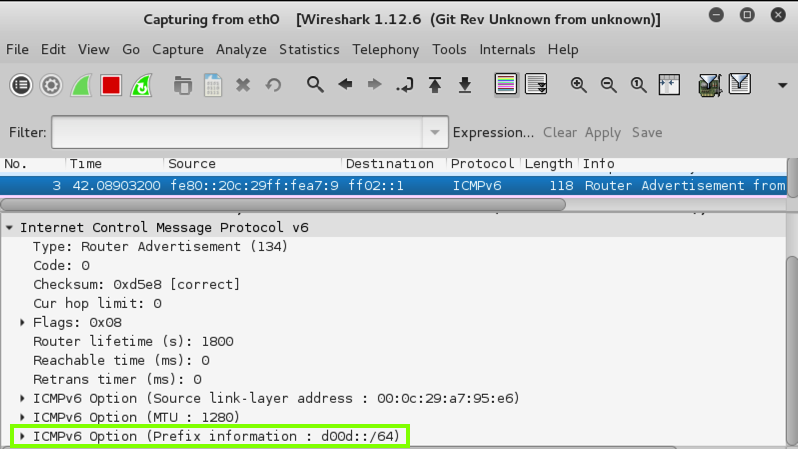Apply the display filter
Image resolution: width=798 pixels, height=449 pixels.
pos(603,132)
